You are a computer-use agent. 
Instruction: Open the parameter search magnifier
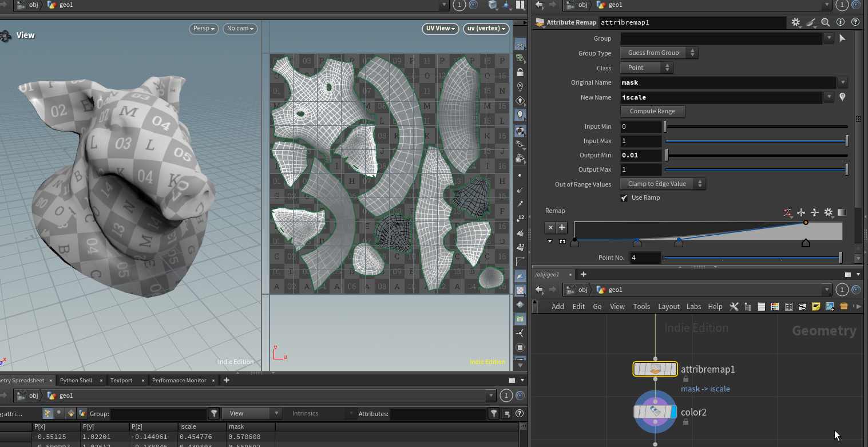click(x=825, y=22)
